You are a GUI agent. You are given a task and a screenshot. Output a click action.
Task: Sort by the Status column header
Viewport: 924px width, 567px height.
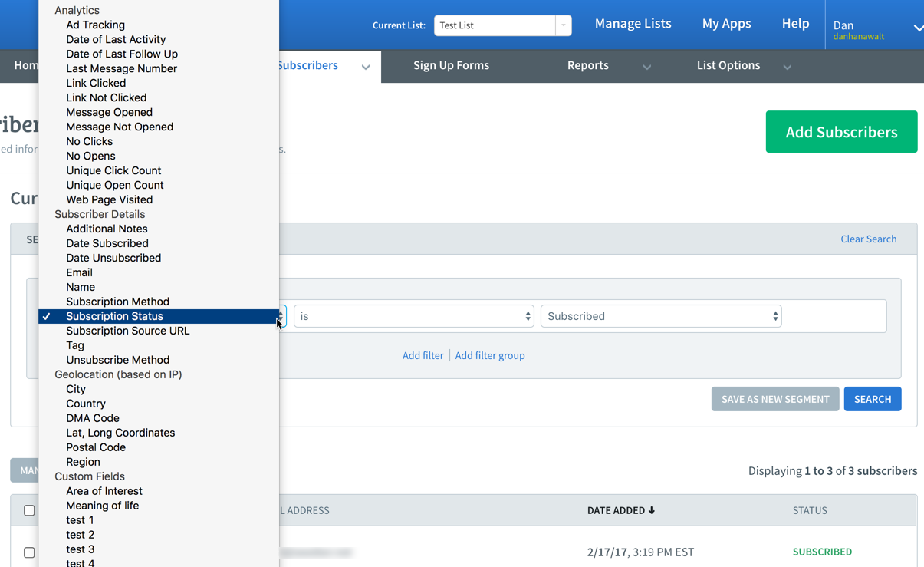click(x=810, y=510)
